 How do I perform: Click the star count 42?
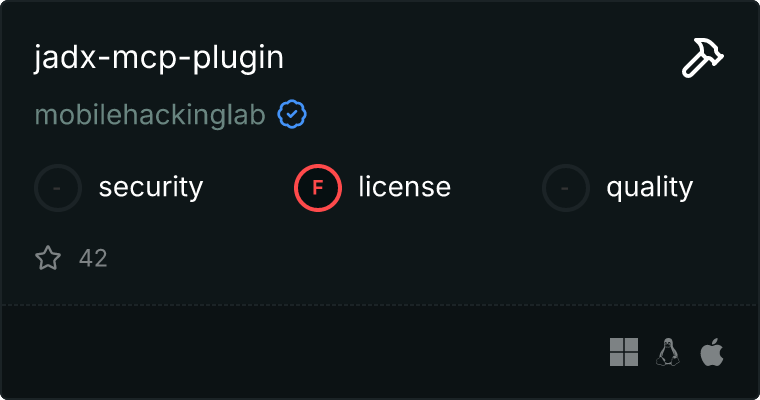[93, 259]
